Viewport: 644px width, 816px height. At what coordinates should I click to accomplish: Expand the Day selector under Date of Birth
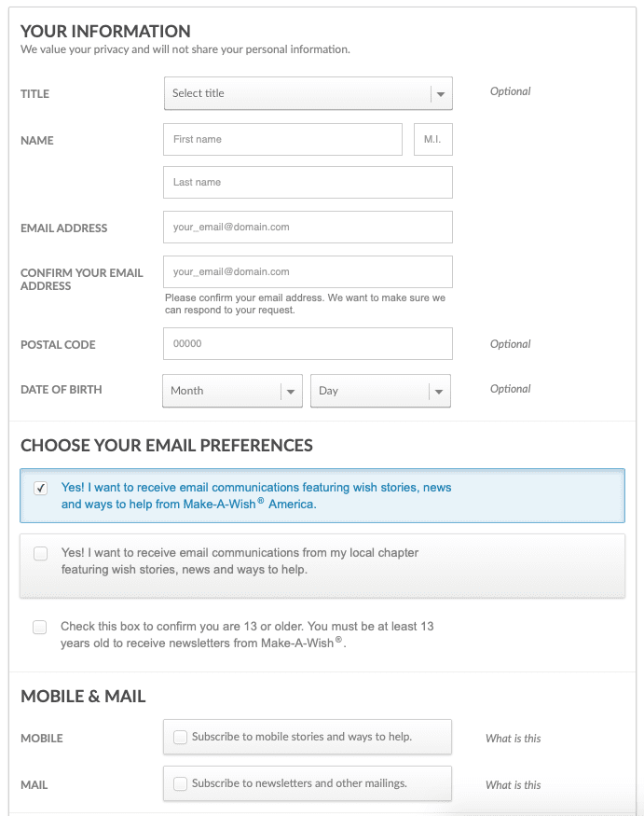pyautogui.click(x=380, y=391)
